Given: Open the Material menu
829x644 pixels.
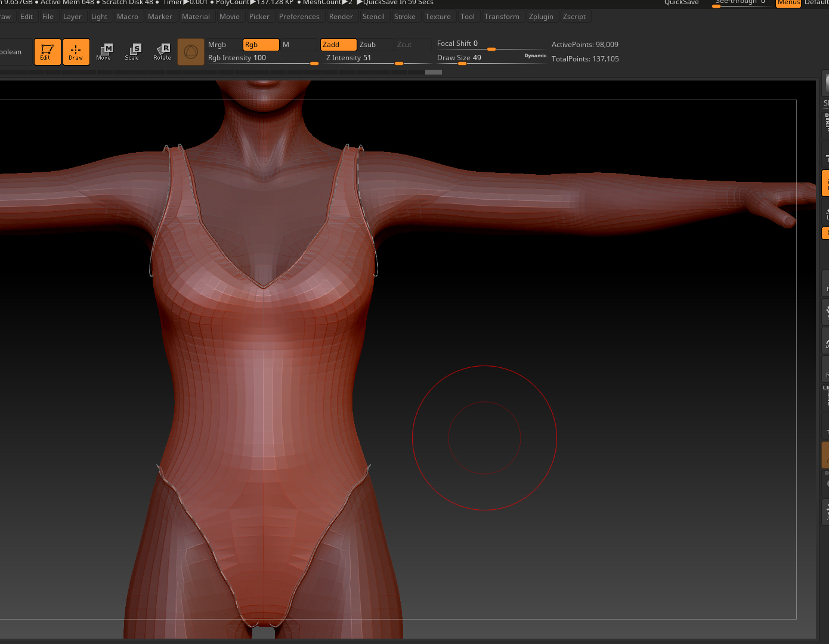Looking at the screenshot, I should pyautogui.click(x=196, y=17).
